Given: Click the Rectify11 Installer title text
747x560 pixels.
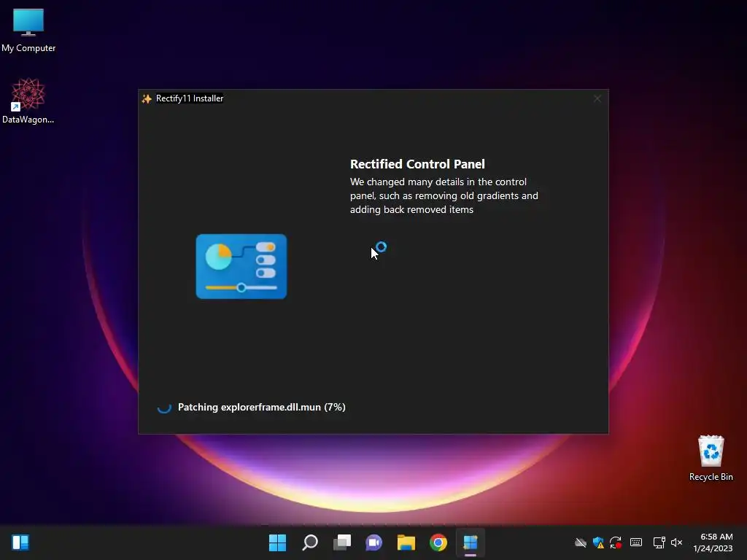Looking at the screenshot, I should point(190,98).
